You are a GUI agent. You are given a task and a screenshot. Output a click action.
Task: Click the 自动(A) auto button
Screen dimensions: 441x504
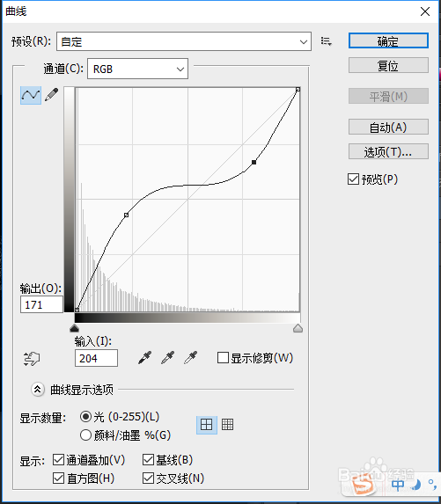(x=388, y=127)
